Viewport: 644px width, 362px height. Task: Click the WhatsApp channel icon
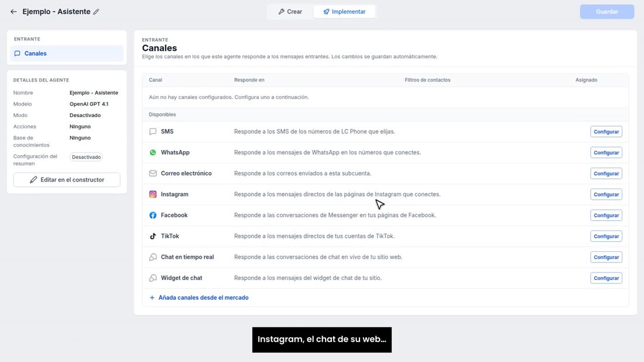click(153, 152)
